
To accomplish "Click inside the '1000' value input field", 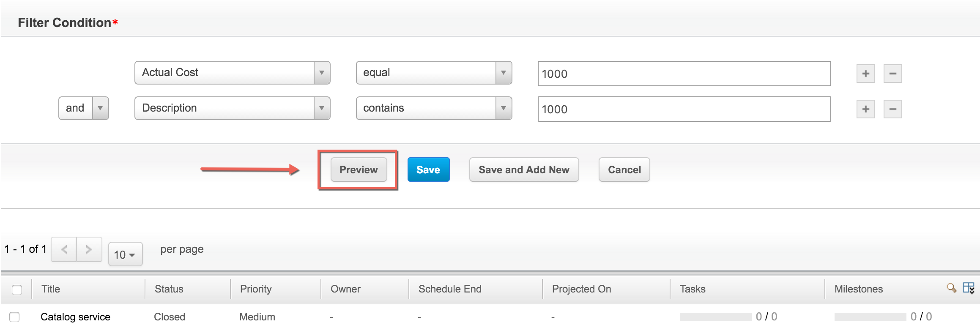I will point(683,74).
